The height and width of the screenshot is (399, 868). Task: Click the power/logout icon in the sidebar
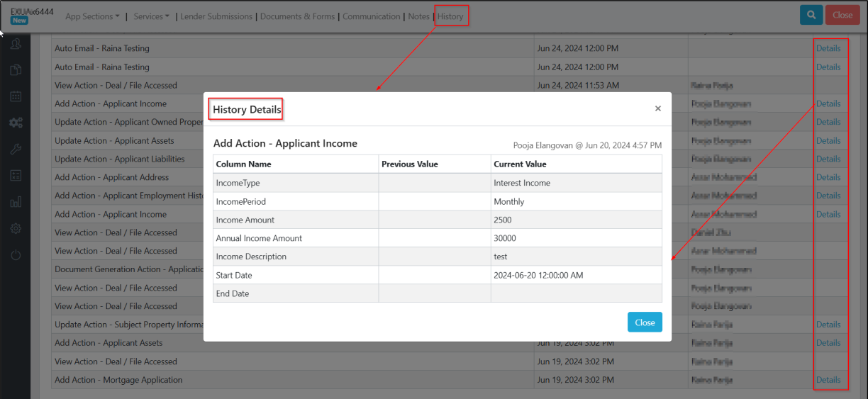16,254
